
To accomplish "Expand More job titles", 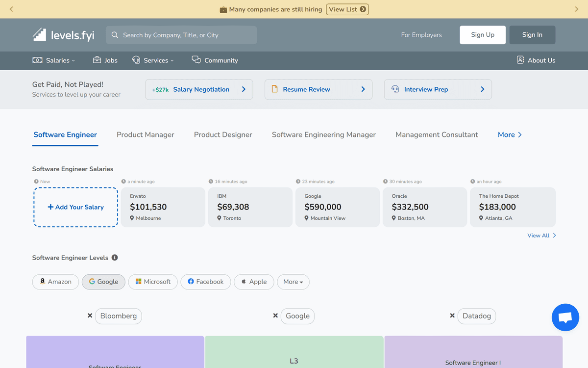I will coord(510,134).
